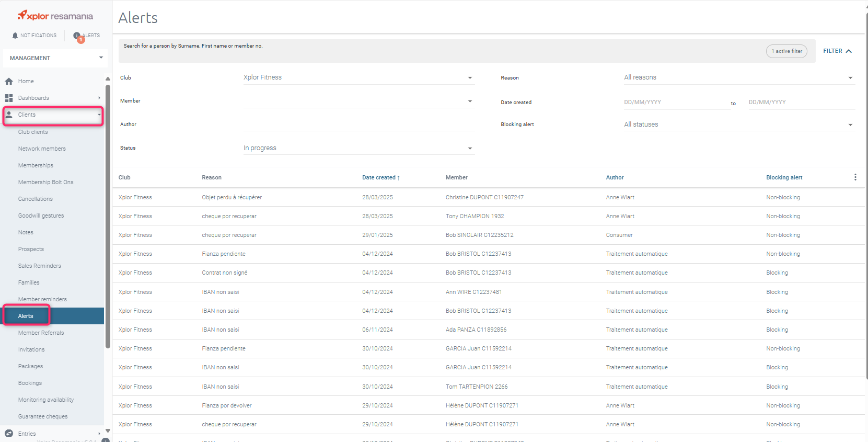Click the Date created start date field
Screen dimensions: 868x442
point(674,102)
